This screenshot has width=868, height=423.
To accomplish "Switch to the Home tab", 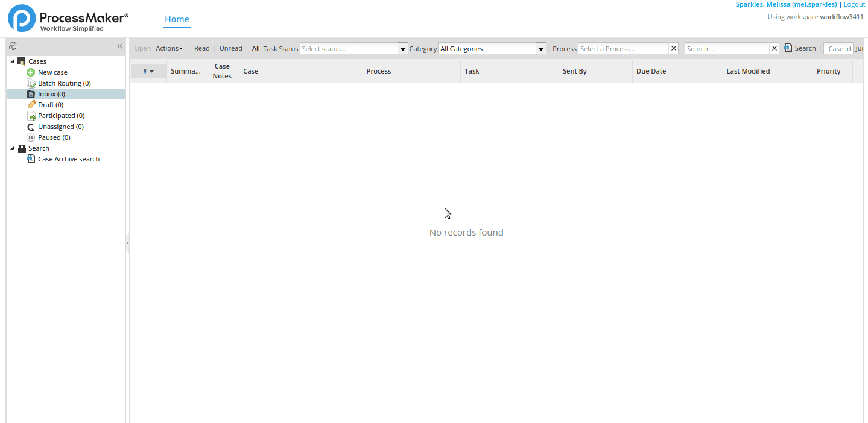I will pos(177,19).
